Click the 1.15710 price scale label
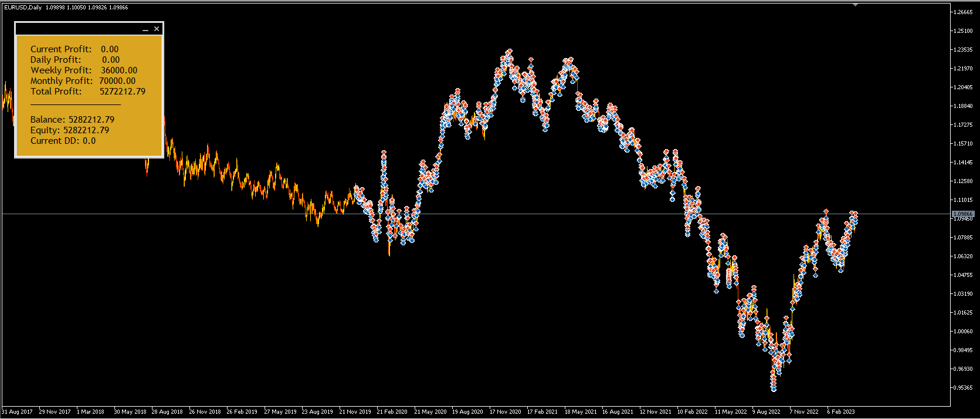The height and width of the screenshot is (419, 980). [x=963, y=144]
